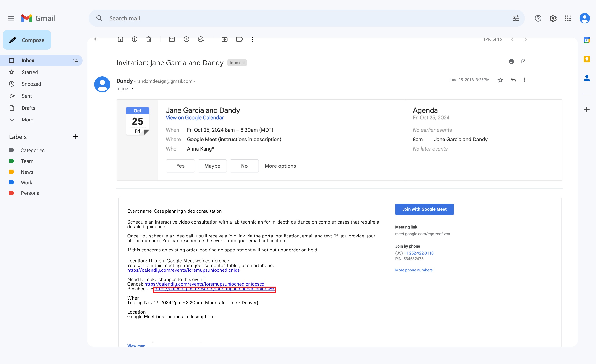Open View on Google Calendar link
This screenshot has height=364, width=596.
point(194,118)
